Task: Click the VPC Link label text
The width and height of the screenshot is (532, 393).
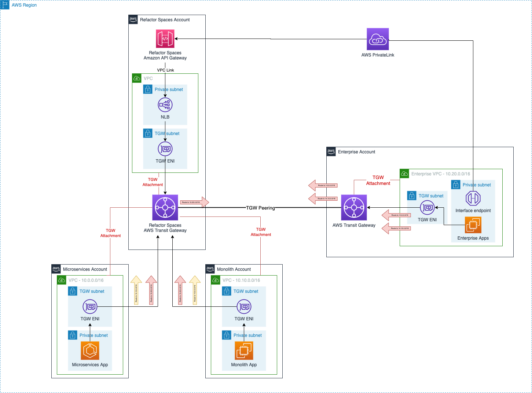Action: pos(165,70)
